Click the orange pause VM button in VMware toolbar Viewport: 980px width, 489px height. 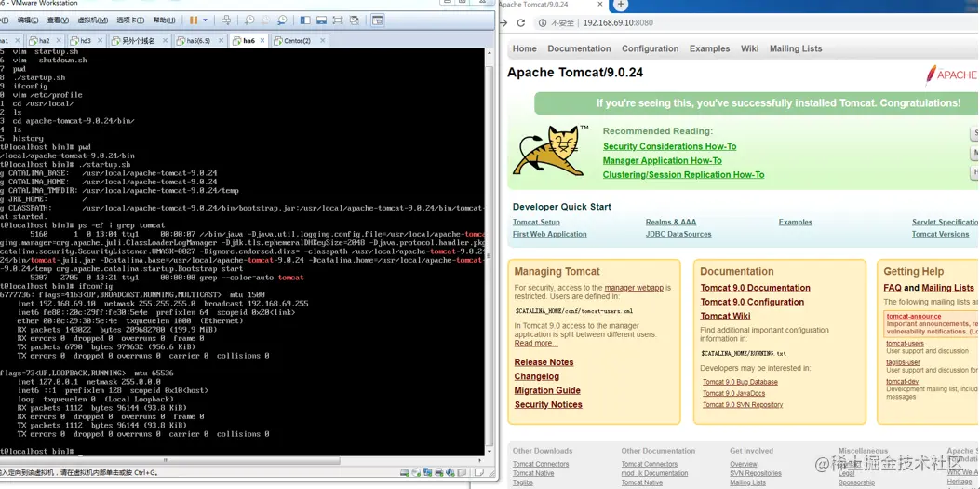194,20
